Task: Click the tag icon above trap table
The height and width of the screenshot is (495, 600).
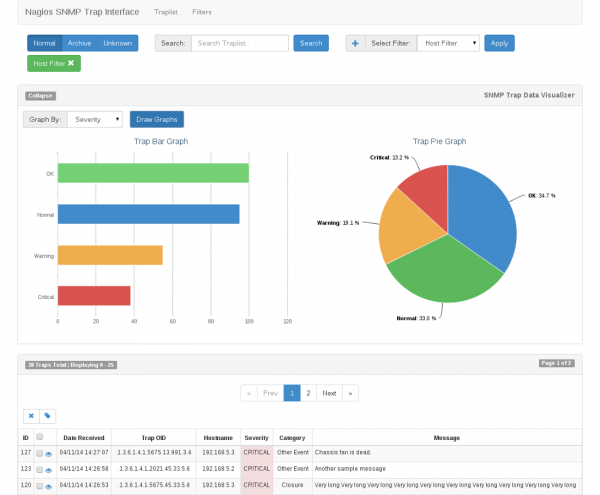Action: click(47, 415)
